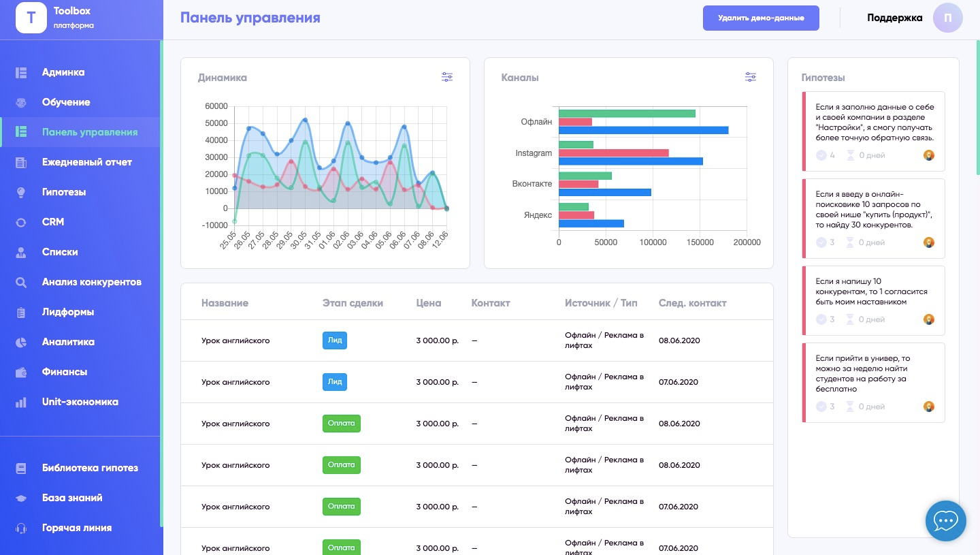Click the Цена column header

429,303
